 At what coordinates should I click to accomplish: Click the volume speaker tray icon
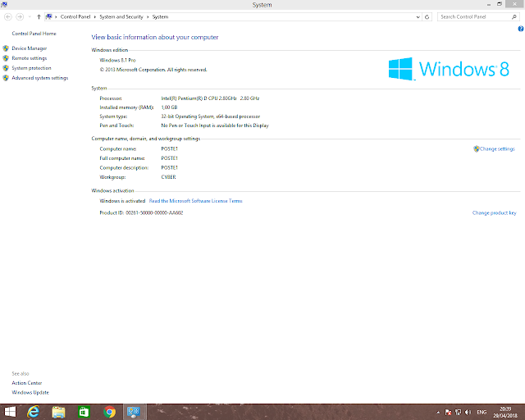468,413
